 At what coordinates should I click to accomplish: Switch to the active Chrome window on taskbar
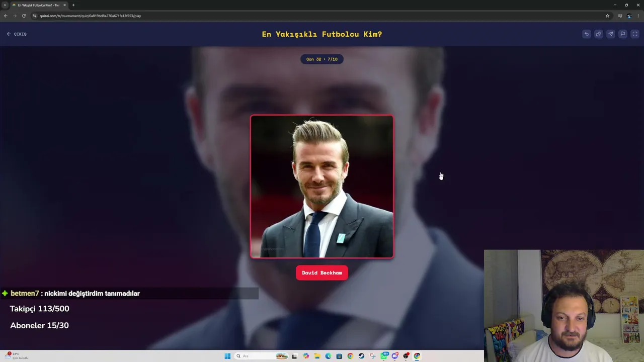417,356
